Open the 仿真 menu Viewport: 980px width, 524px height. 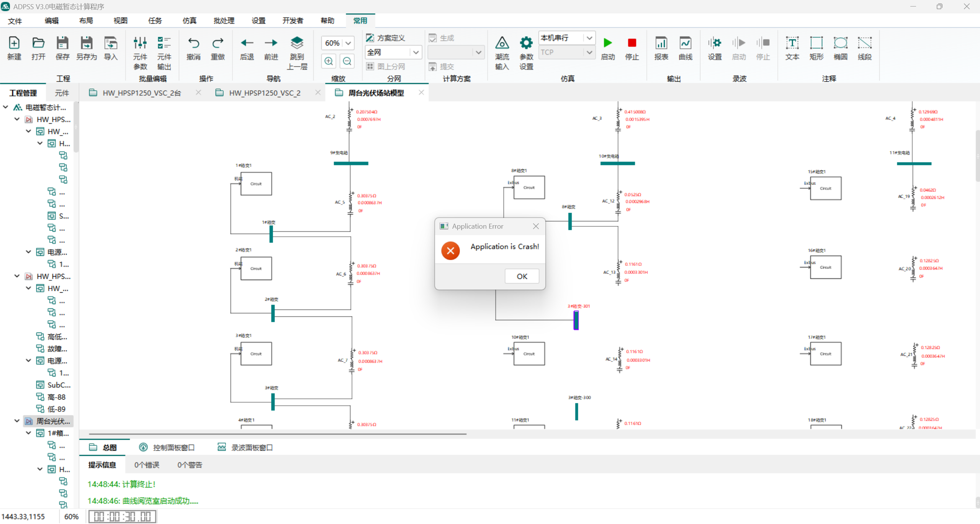[189, 21]
